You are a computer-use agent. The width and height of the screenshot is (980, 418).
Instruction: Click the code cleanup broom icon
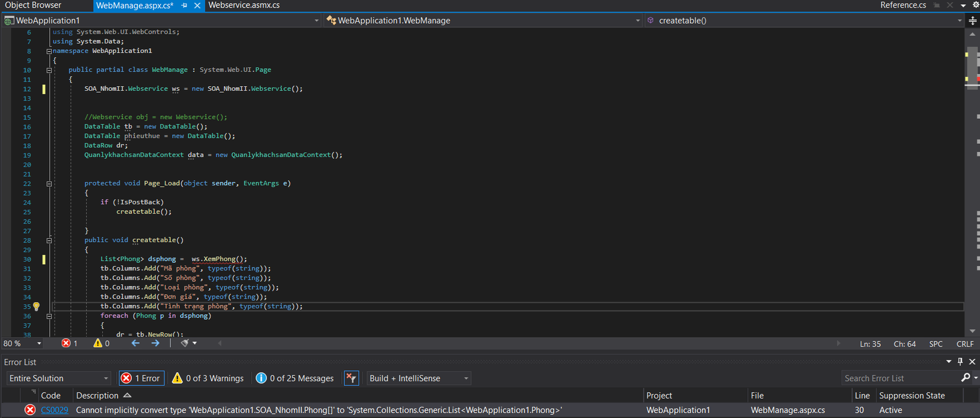[x=185, y=343]
